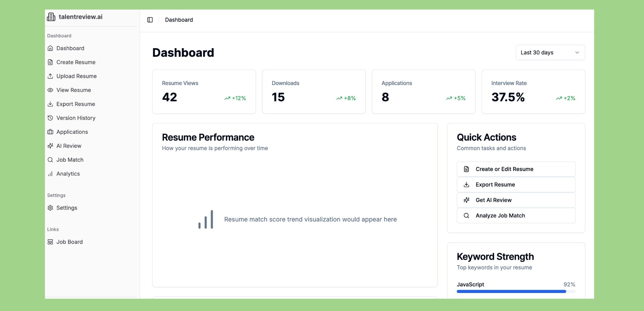Click the document icon in Create or Edit Resume
Image resolution: width=644 pixels, height=311 pixels.
click(467, 169)
